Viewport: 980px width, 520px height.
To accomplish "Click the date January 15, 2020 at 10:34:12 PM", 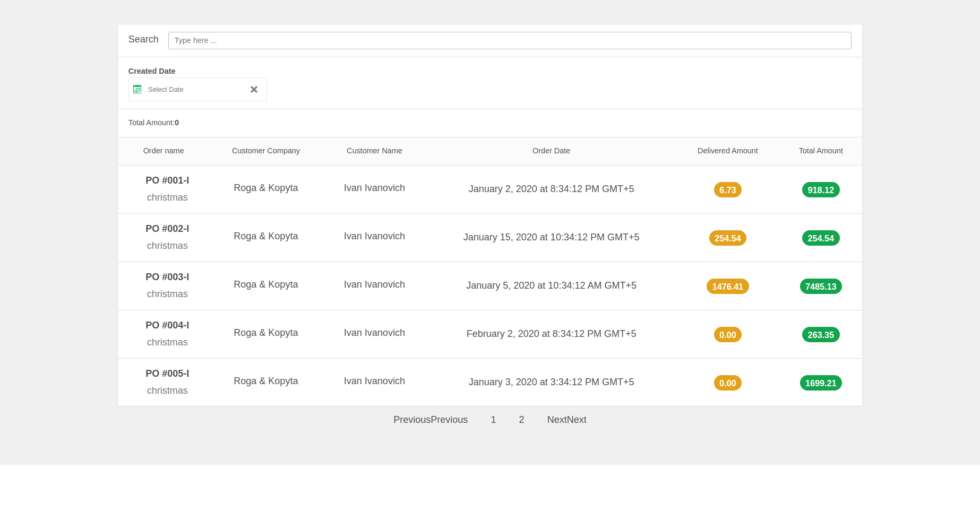I will click(x=551, y=237).
